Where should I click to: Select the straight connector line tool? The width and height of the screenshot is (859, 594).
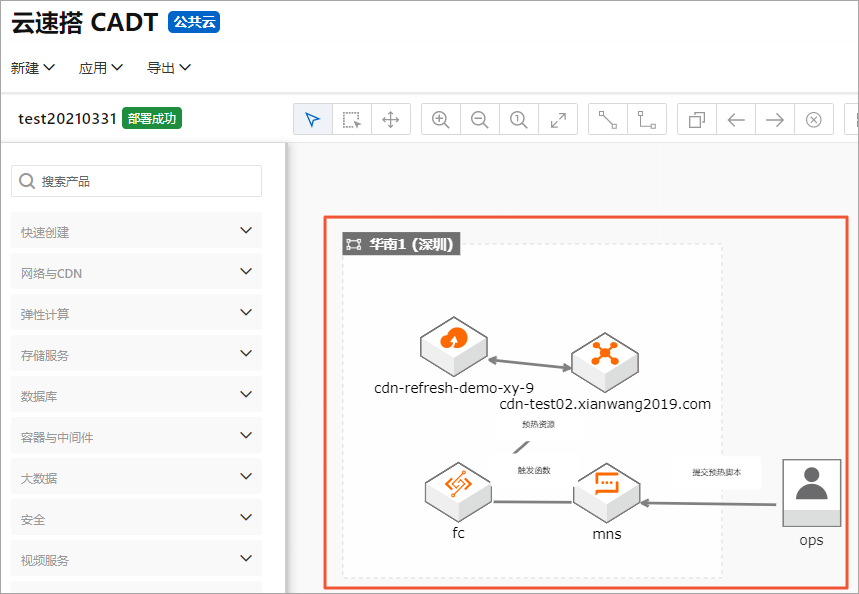pos(608,119)
